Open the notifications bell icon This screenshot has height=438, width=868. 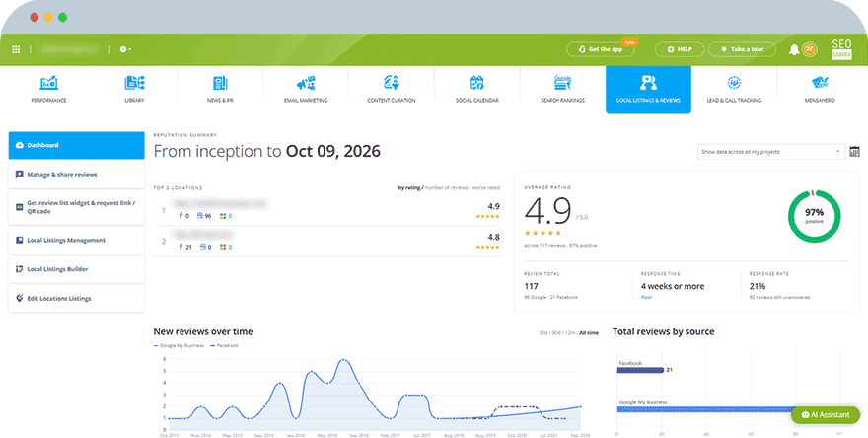point(794,49)
